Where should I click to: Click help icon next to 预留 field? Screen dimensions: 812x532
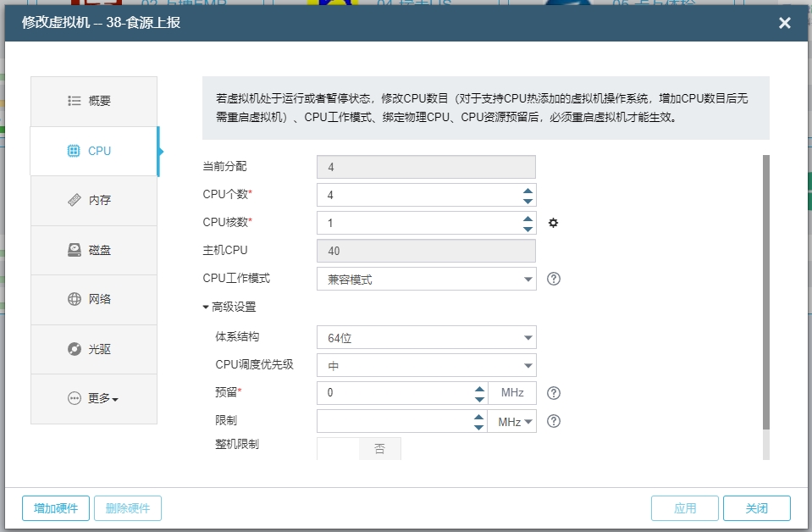(554, 393)
